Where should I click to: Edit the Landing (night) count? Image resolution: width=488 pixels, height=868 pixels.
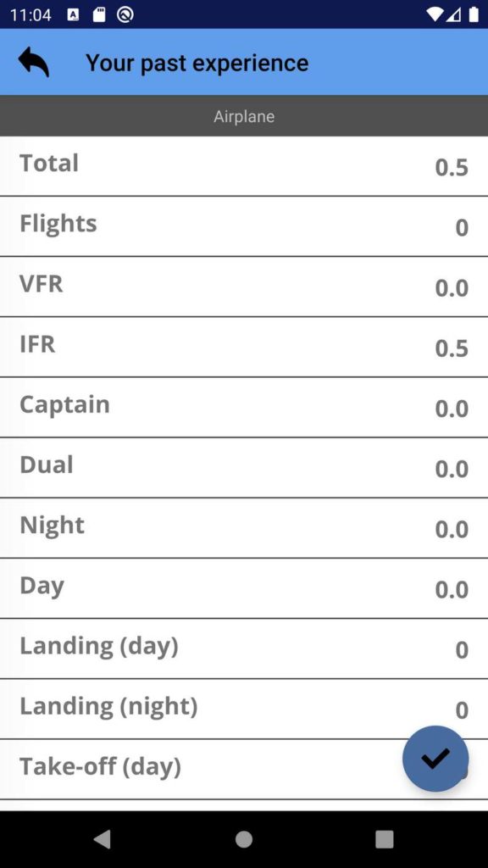(x=462, y=710)
